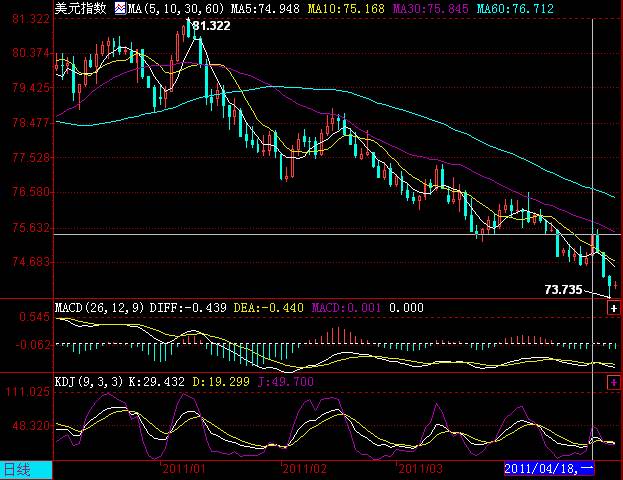Click the MACD:0.001 value
The image size is (623, 480).
346,308
